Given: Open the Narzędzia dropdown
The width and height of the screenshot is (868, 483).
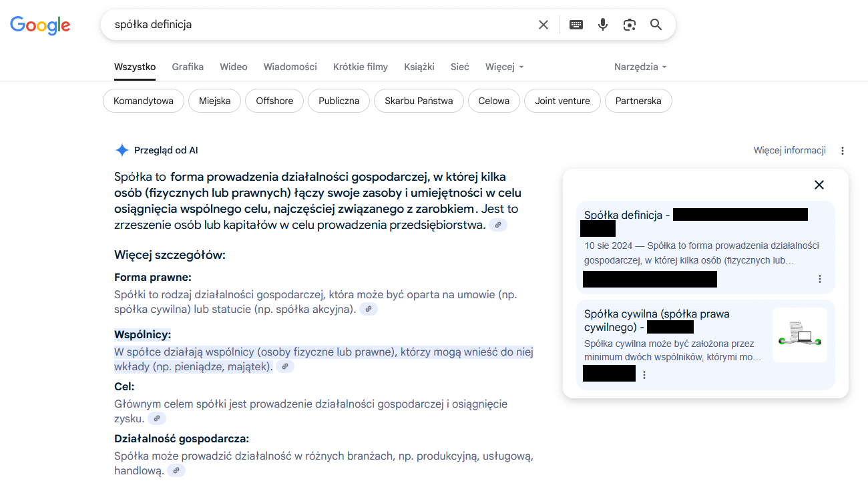Looking at the screenshot, I should (640, 67).
